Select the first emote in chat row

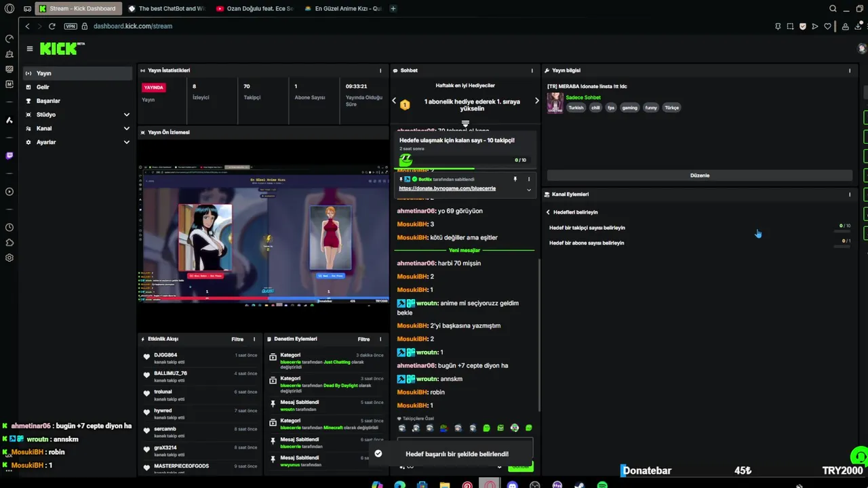point(401,428)
